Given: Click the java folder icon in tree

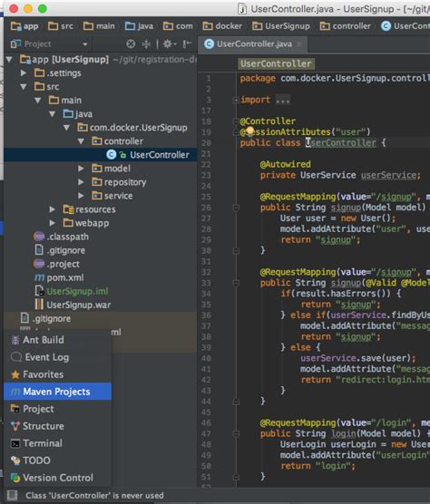Looking at the screenshot, I should click(x=68, y=113).
